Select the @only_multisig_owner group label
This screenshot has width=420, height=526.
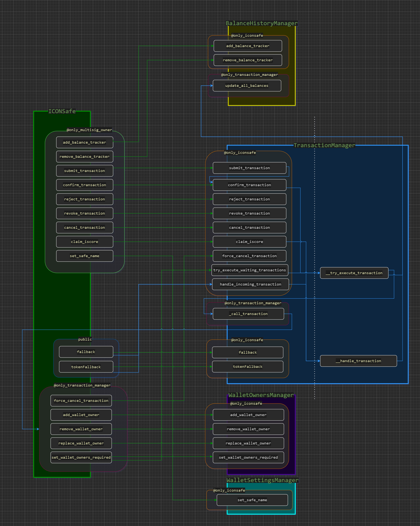tap(89, 130)
